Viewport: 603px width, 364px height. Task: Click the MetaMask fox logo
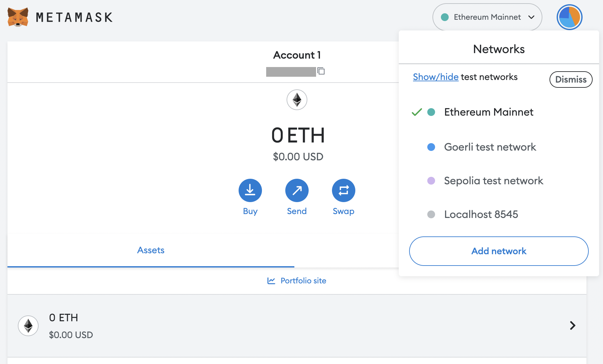click(x=18, y=17)
